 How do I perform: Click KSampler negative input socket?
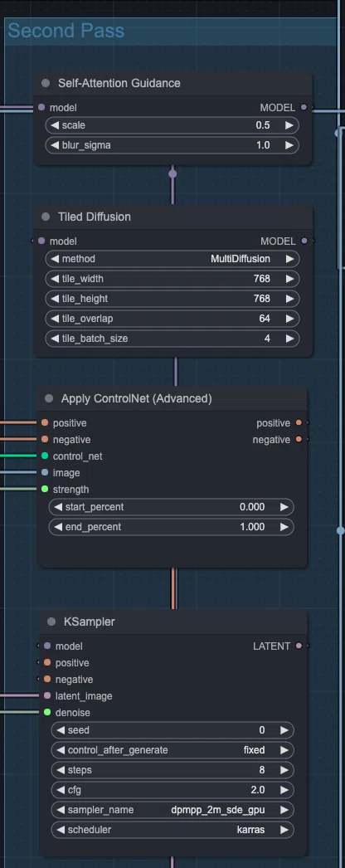pyautogui.click(x=47, y=680)
